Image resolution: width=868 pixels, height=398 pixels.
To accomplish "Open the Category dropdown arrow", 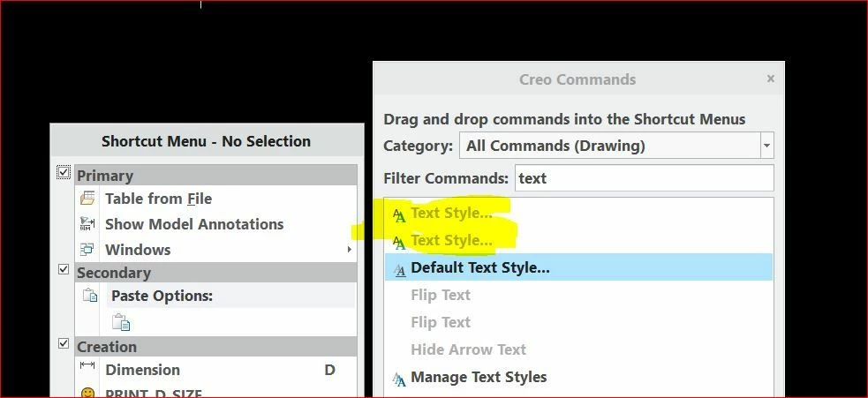I will point(766,146).
